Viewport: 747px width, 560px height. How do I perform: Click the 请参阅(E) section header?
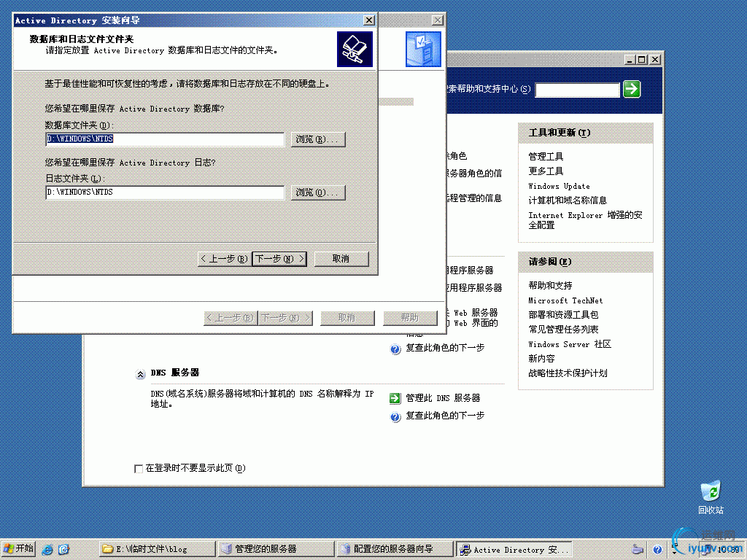pyautogui.click(x=586, y=262)
